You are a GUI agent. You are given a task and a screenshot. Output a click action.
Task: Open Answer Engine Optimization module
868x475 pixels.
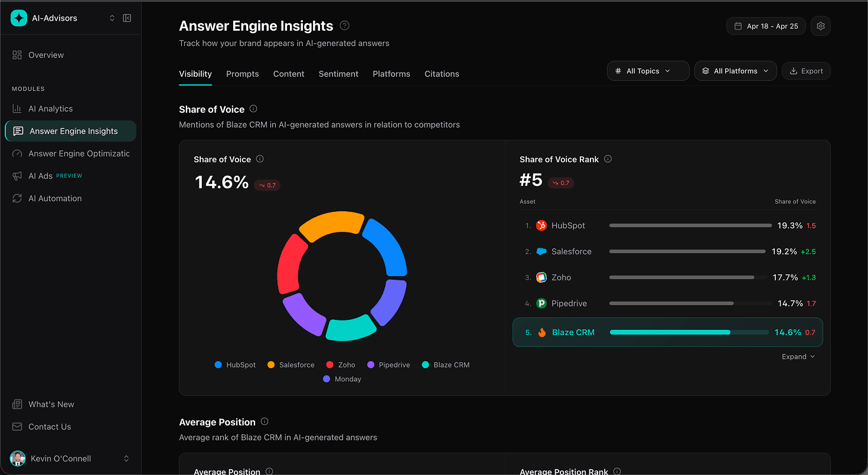click(x=70, y=153)
